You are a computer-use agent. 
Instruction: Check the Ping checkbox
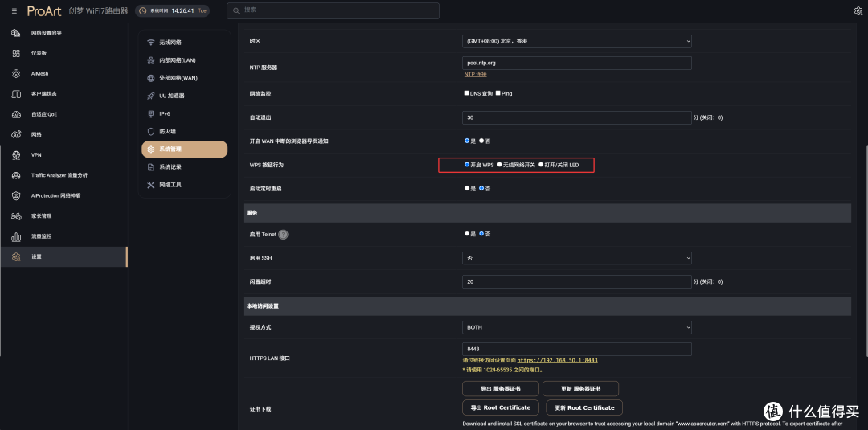[x=498, y=93]
